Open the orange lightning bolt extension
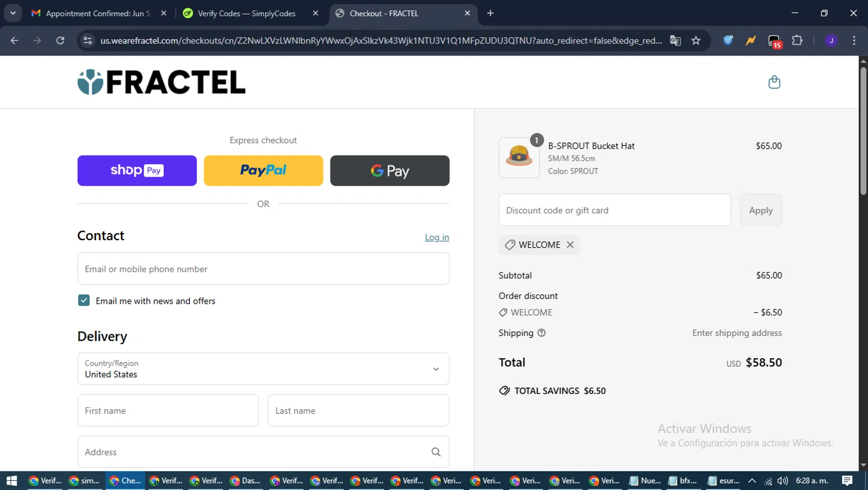 (751, 40)
